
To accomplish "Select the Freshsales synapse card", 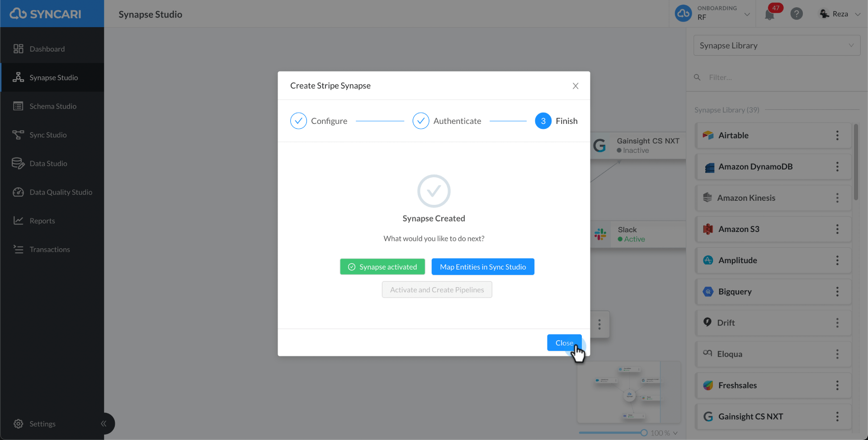I will pos(773,385).
